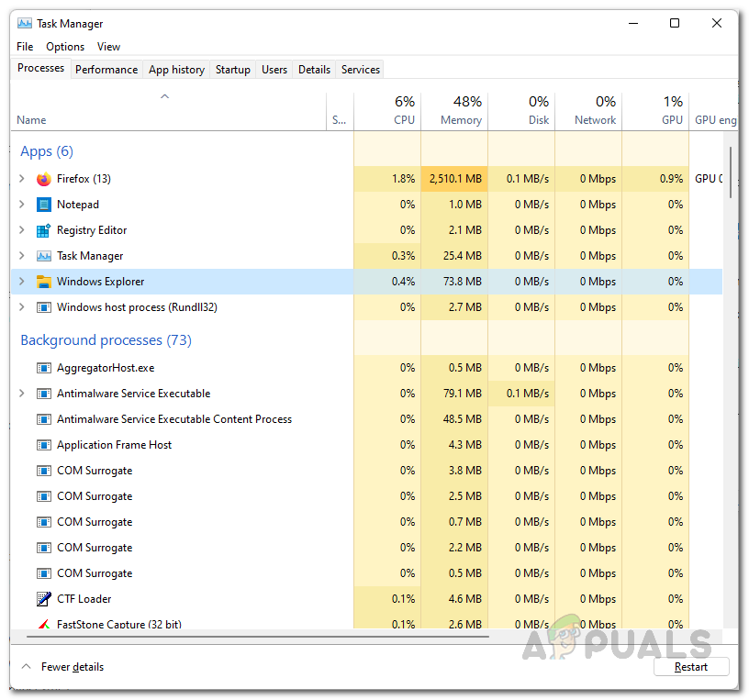Sort by the Memory column header
This screenshot has width=749, height=700.
(x=454, y=111)
